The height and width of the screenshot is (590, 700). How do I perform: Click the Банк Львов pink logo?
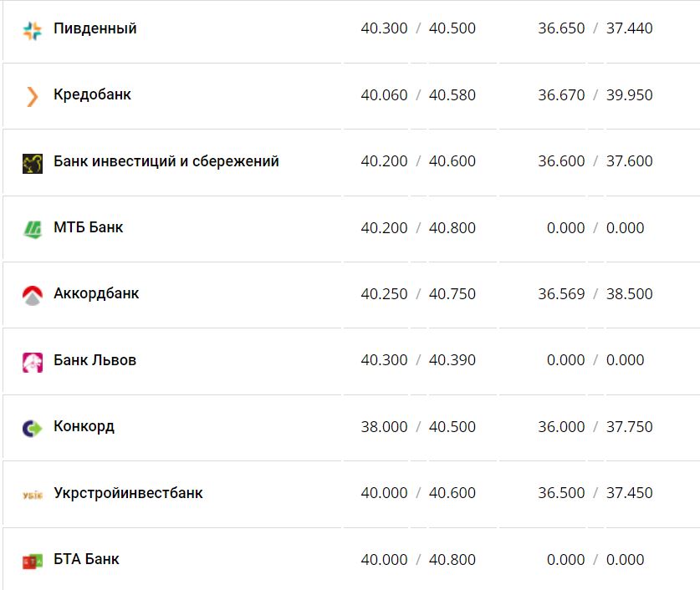click(32, 362)
